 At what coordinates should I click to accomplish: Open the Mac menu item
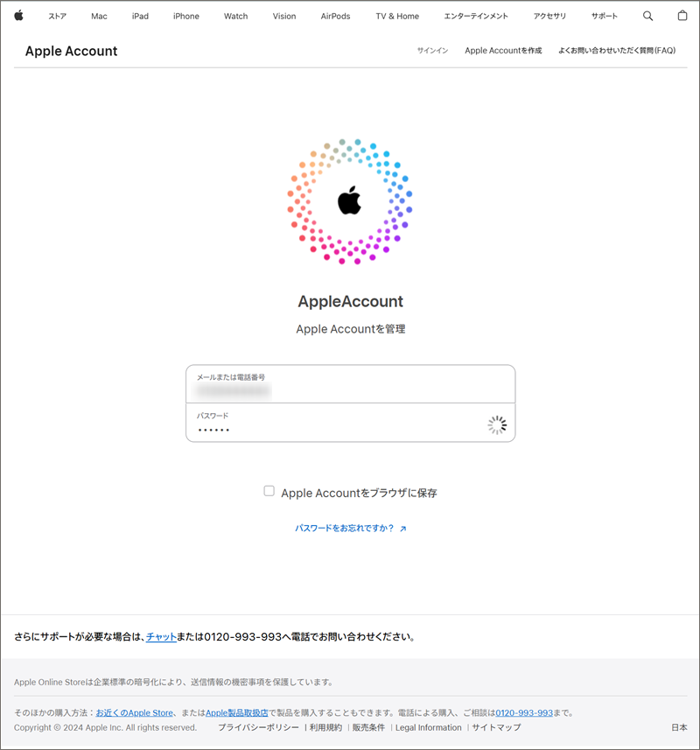pyautogui.click(x=99, y=17)
